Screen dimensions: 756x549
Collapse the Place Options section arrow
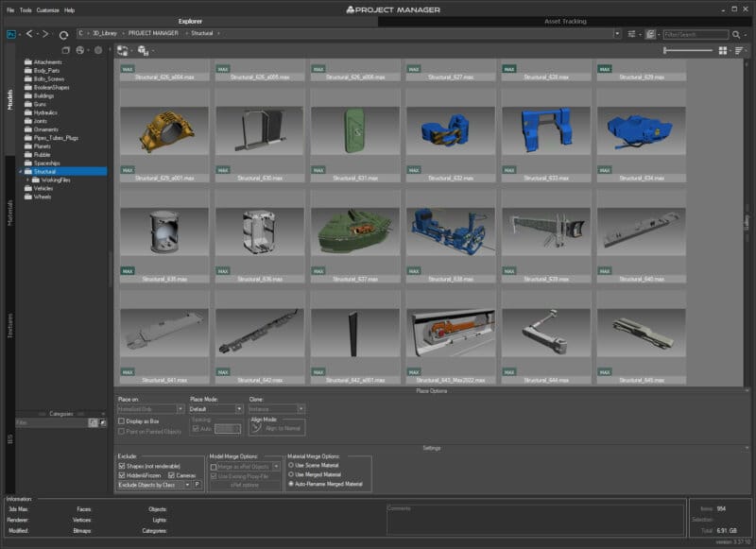coord(747,391)
